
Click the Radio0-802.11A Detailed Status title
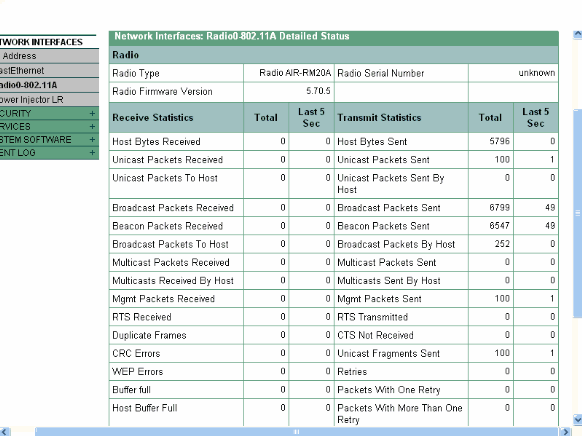click(232, 36)
